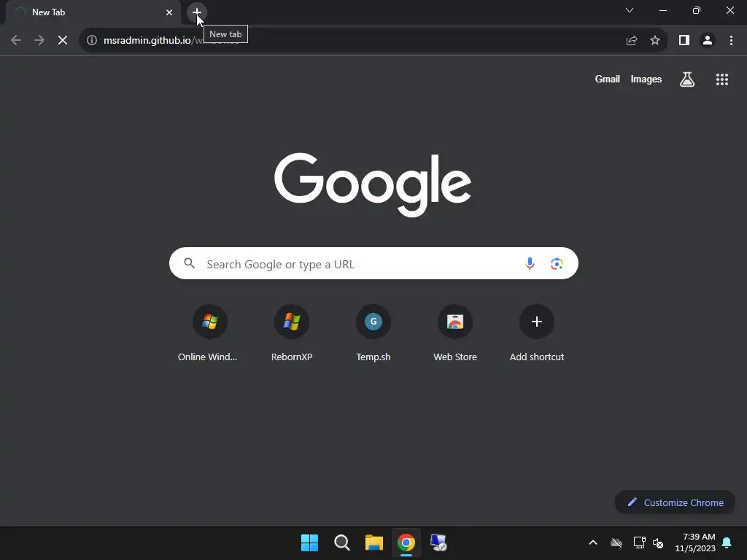Click the Google logo

pyautogui.click(x=373, y=184)
